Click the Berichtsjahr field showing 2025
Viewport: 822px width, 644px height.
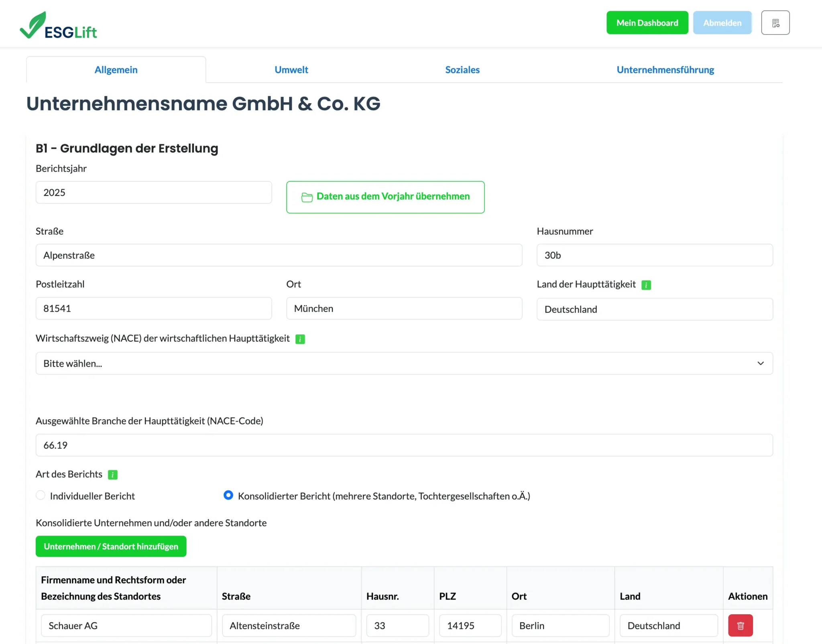(154, 192)
